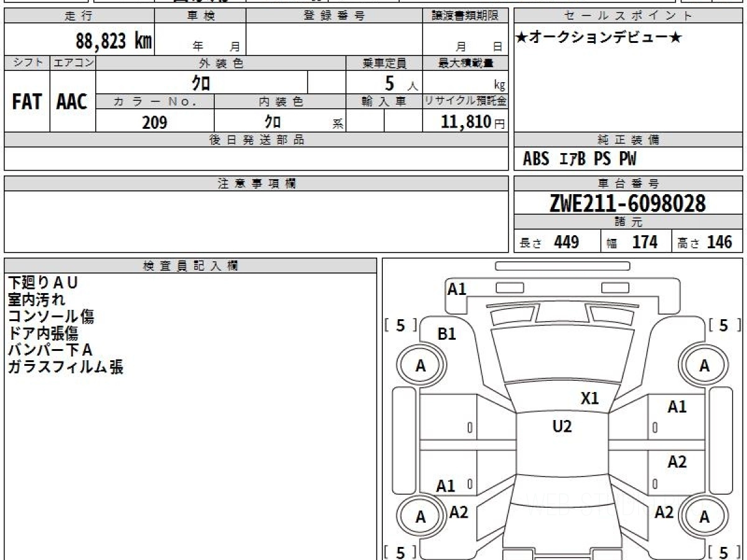Select the 最大積載量 header
747x560 pixels.
click(465, 63)
